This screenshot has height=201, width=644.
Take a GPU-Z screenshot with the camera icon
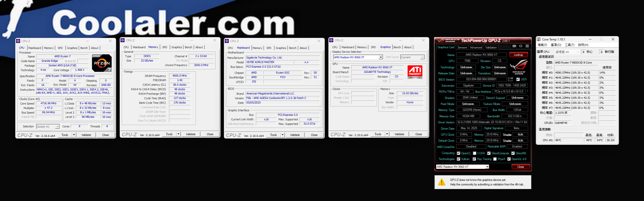click(x=514, y=46)
